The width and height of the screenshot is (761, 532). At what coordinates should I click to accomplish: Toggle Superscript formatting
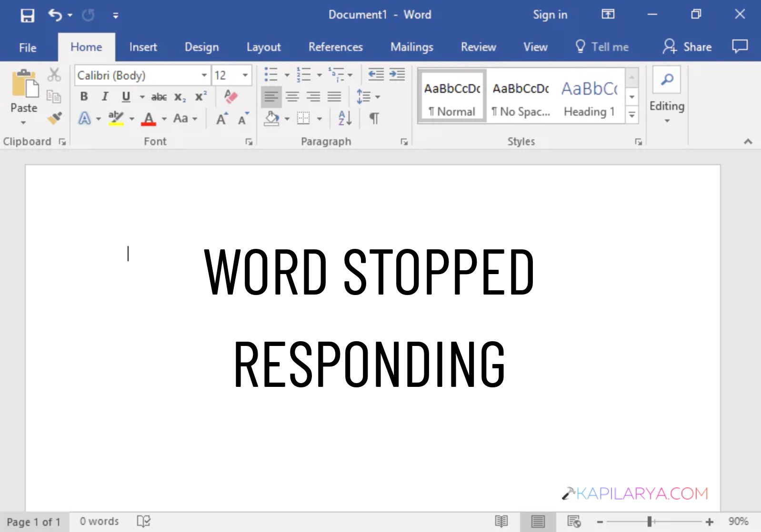201,97
